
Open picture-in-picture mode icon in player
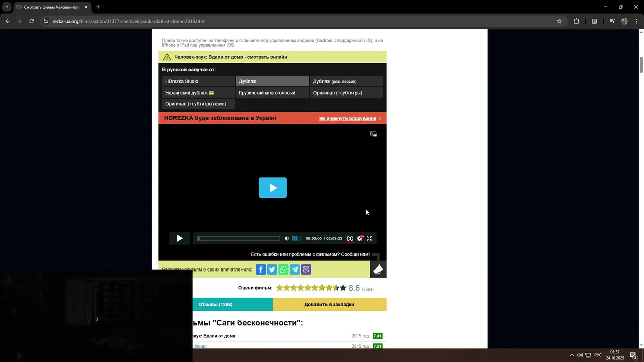tap(373, 134)
